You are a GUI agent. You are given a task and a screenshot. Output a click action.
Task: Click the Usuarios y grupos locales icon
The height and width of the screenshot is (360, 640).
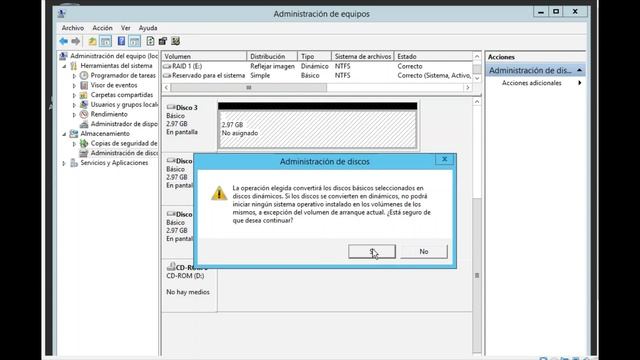tap(84, 104)
